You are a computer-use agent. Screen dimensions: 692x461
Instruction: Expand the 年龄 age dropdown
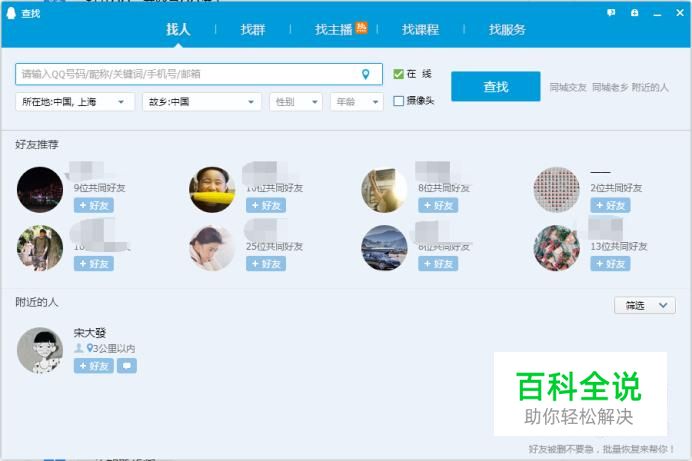357,102
